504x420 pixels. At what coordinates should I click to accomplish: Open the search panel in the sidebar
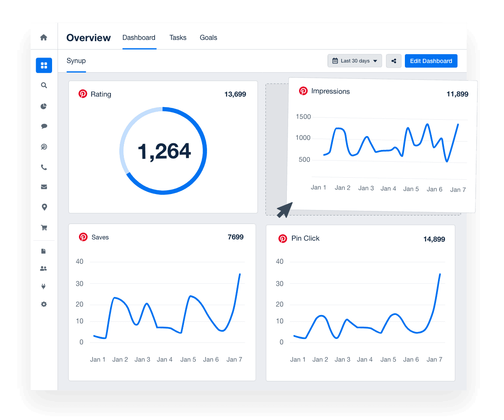(44, 85)
